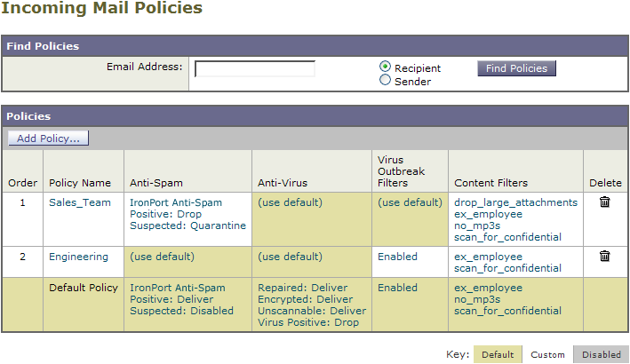Click the Find Policies button
This screenshot has height=364, width=630.
click(x=516, y=68)
